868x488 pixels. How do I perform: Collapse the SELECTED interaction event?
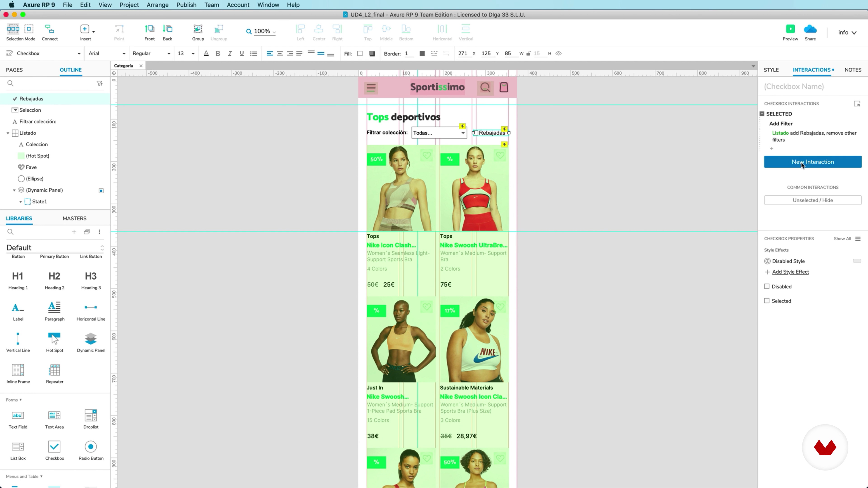tap(762, 114)
